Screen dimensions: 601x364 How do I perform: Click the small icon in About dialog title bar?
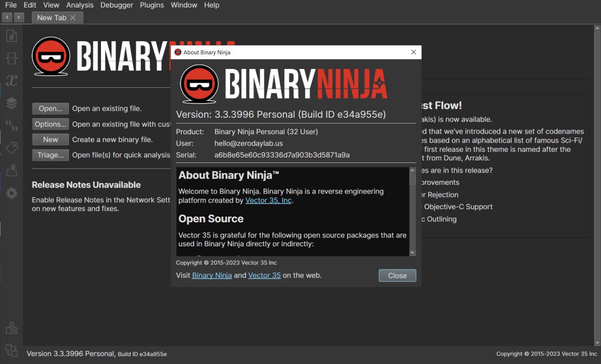178,52
